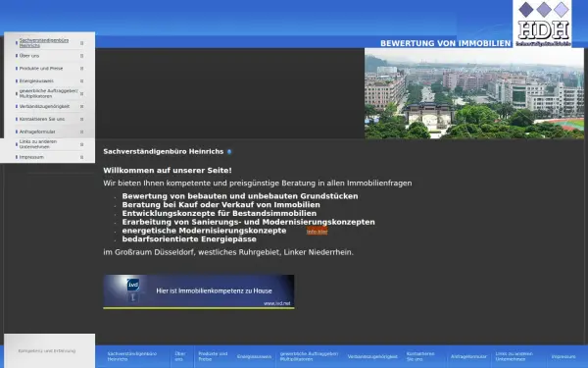Click the 'Wir bieten Ihnen kompetente' sentence
Screen dimensions: 588x368
tap(257, 184)
